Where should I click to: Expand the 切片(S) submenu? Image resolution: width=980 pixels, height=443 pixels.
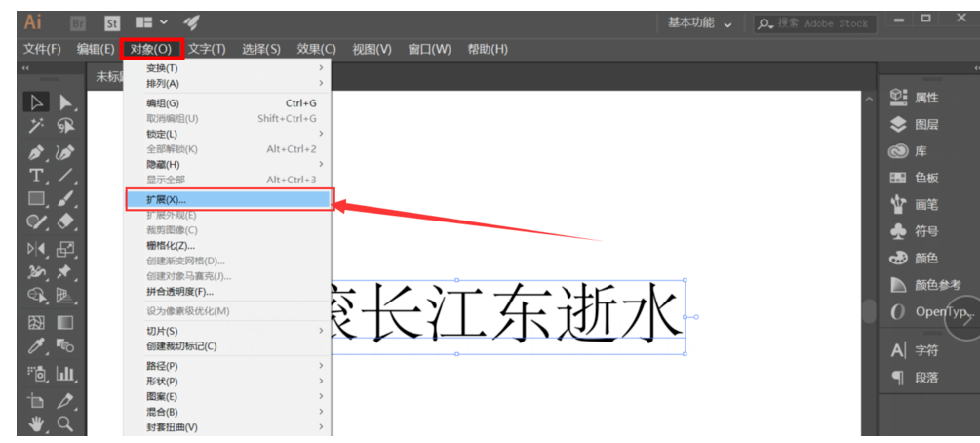click(227, 331)
